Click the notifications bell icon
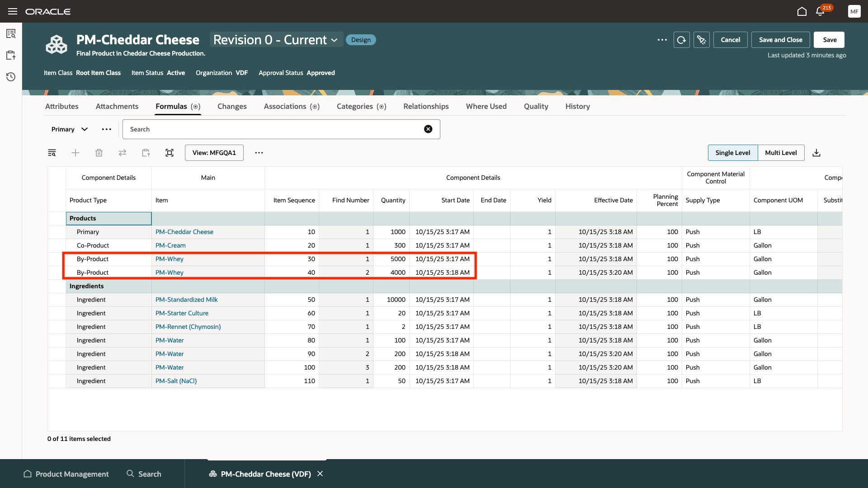This screenshot has height=488, width=868. (820, 12)
